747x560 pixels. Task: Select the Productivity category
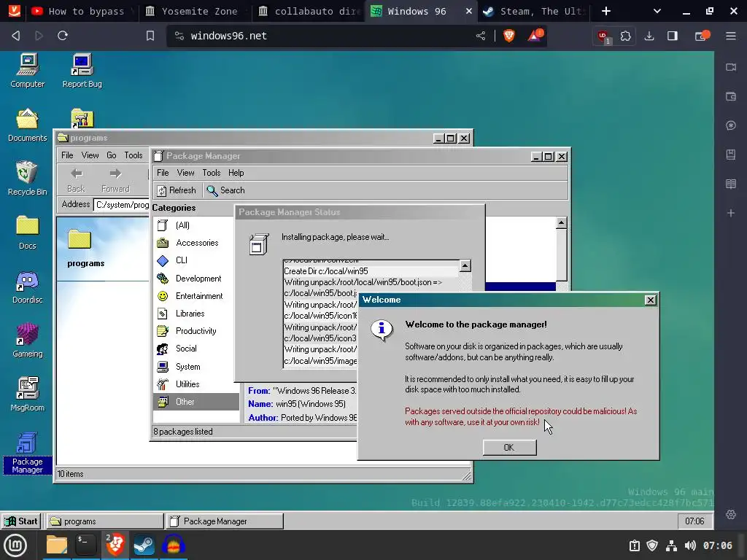click(x=196, y=331)
